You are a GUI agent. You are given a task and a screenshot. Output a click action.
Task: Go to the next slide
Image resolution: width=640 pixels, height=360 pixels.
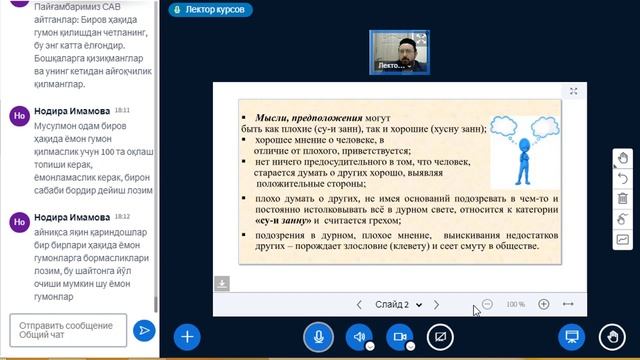(436, 304)
